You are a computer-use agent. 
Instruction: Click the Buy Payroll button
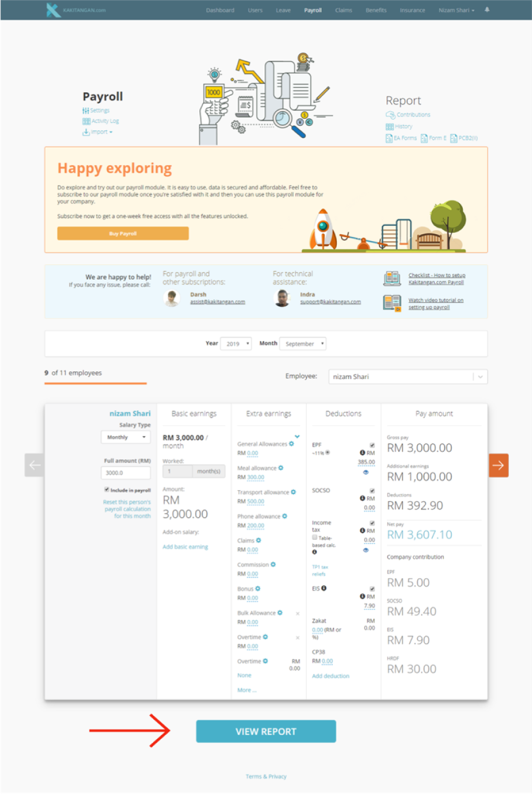pos(123,234)
